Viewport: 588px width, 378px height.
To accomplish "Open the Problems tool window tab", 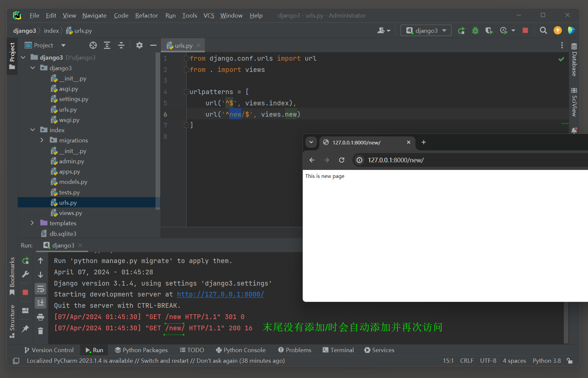I will pos(294,350).
